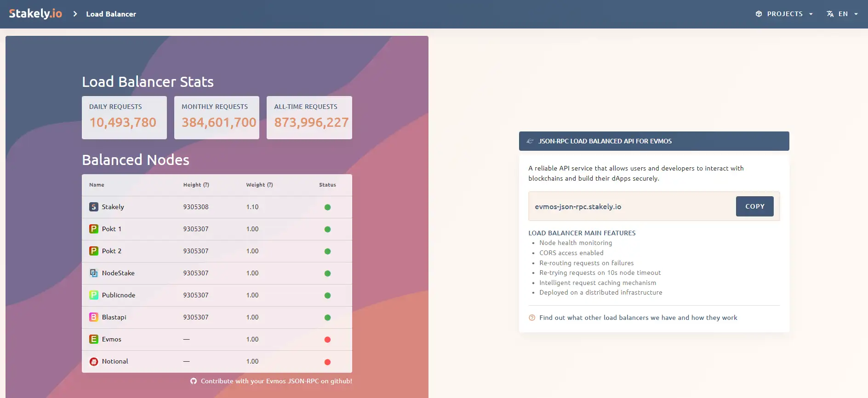Screen dimensions: 868x398
Task: Open the Contribute Evmos JSON-RPC github link
Action: (x=276, y=381)
